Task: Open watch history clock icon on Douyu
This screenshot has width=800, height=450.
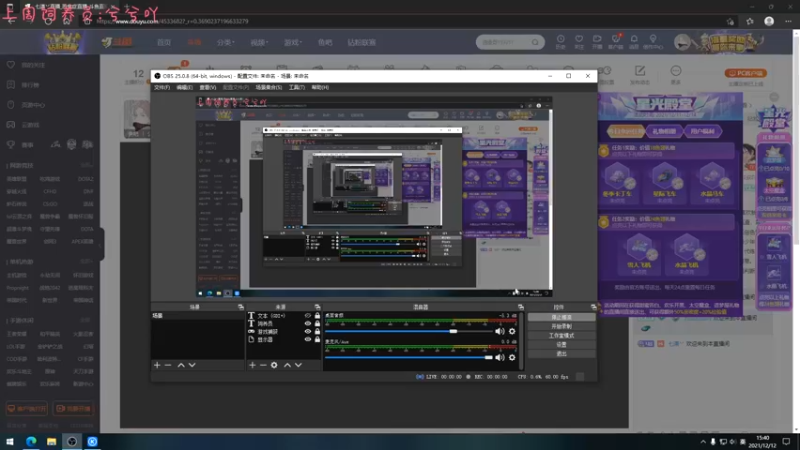Action: click(560, 41)
